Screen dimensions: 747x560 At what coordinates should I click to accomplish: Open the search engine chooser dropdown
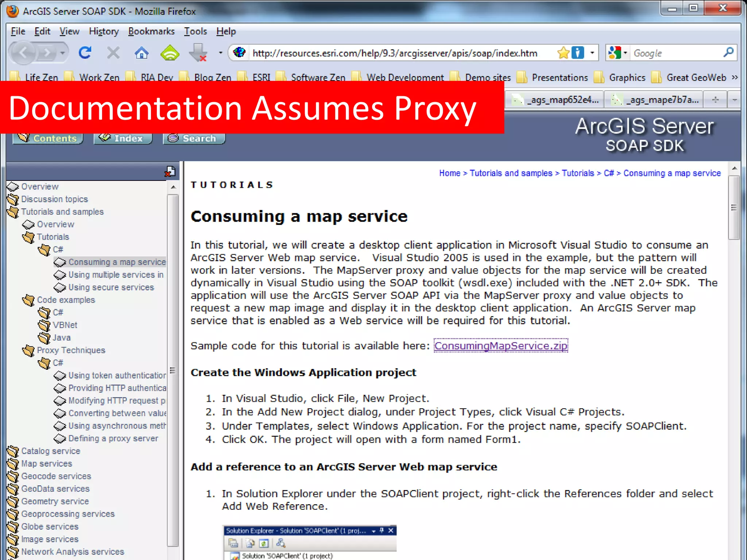tap(625, 53)
